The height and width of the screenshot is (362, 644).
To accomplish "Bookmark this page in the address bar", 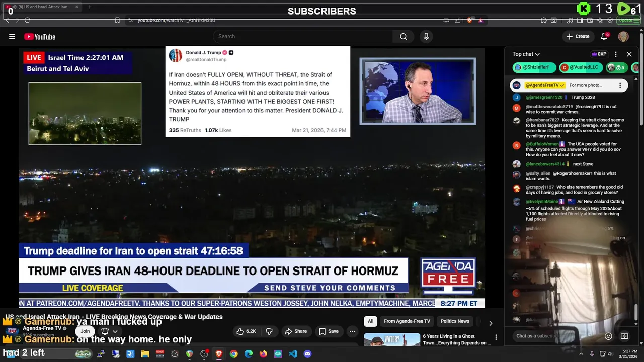I will (x=117, y=20).
